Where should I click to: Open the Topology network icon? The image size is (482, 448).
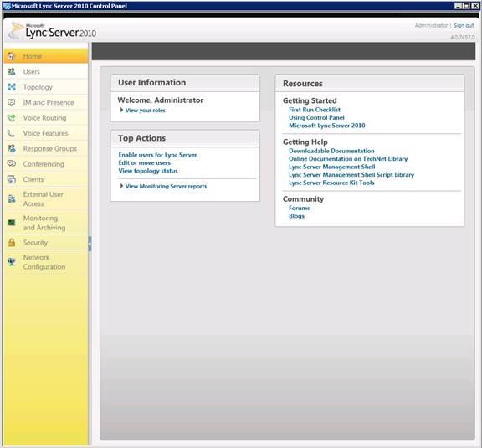click(x=12, y=87)
